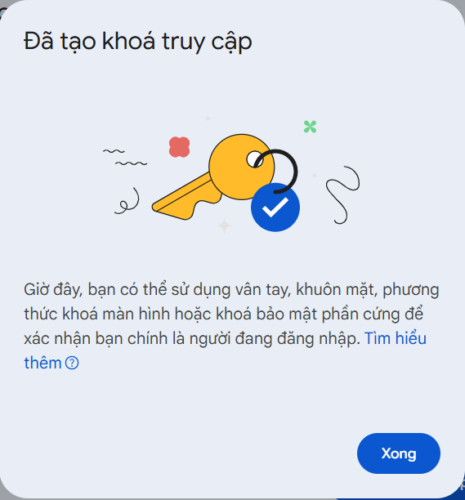Click the small grey dot above key
Viewport: 465px width, 500px height.
(x=208, y=118)
